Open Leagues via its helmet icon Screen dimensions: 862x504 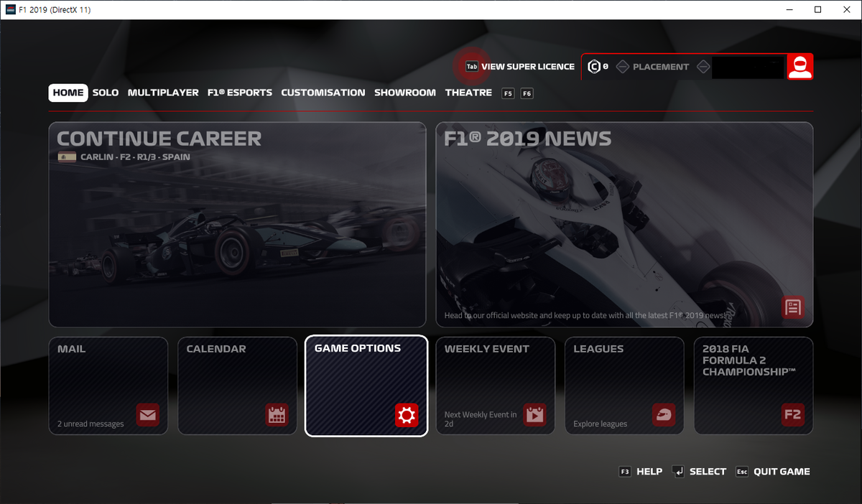(x=663, y=415)
